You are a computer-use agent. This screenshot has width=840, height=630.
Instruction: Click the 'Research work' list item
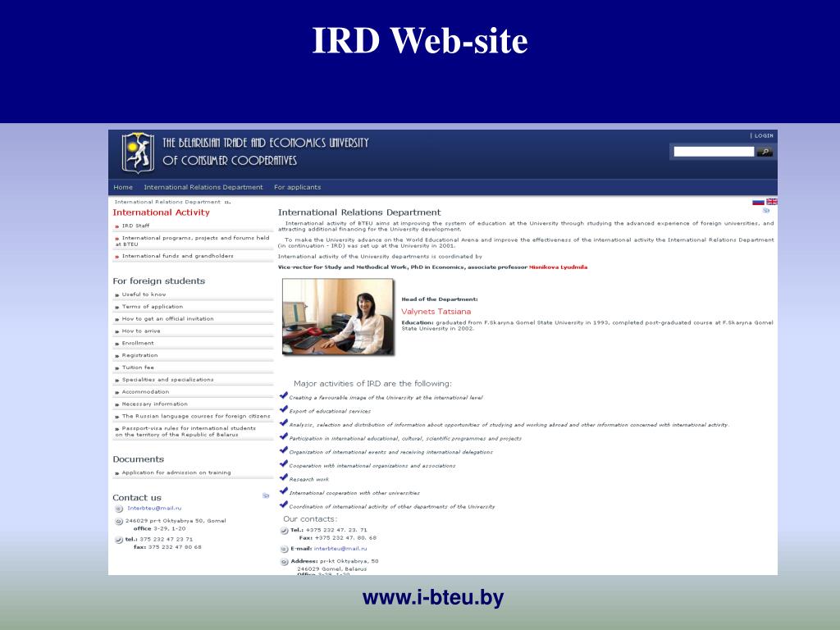coord(309,479)
